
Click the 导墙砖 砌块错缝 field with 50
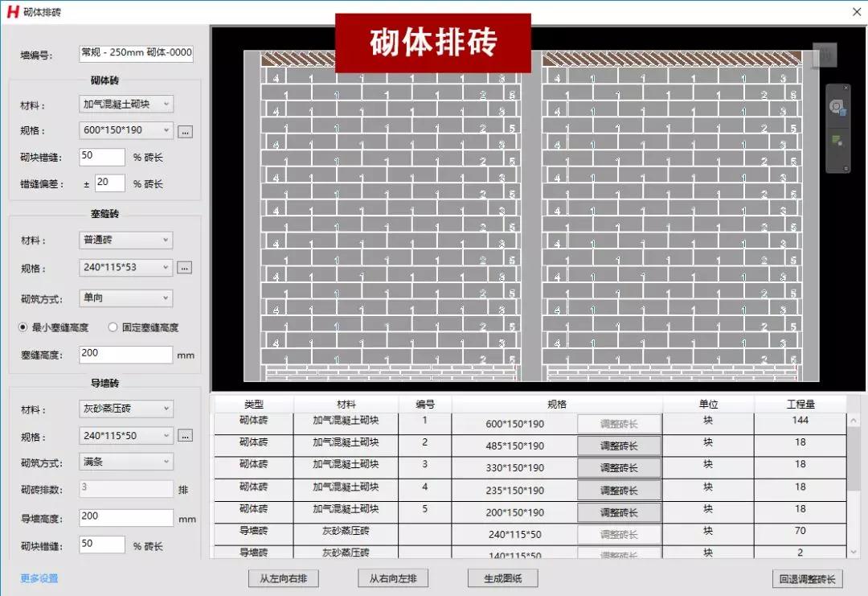coord(102,545)
